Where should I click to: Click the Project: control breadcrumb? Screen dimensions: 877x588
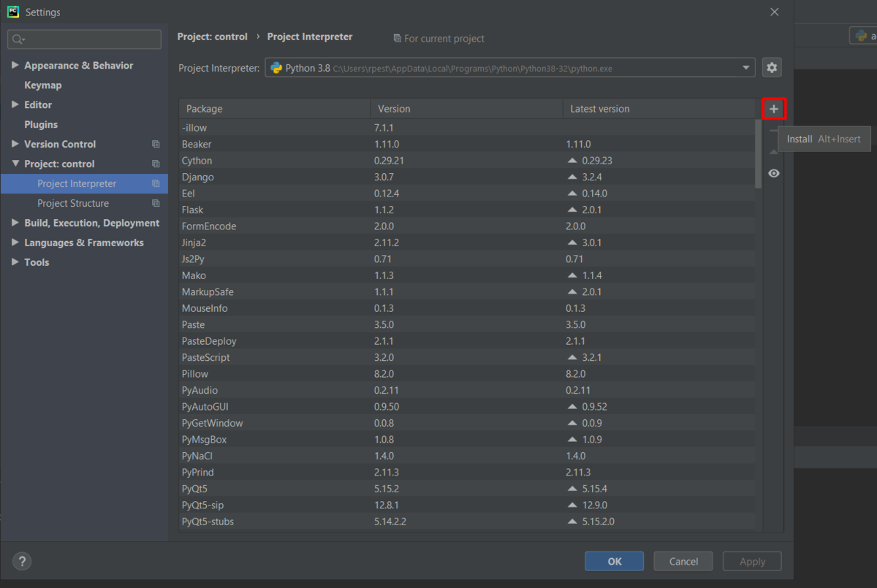213,37
